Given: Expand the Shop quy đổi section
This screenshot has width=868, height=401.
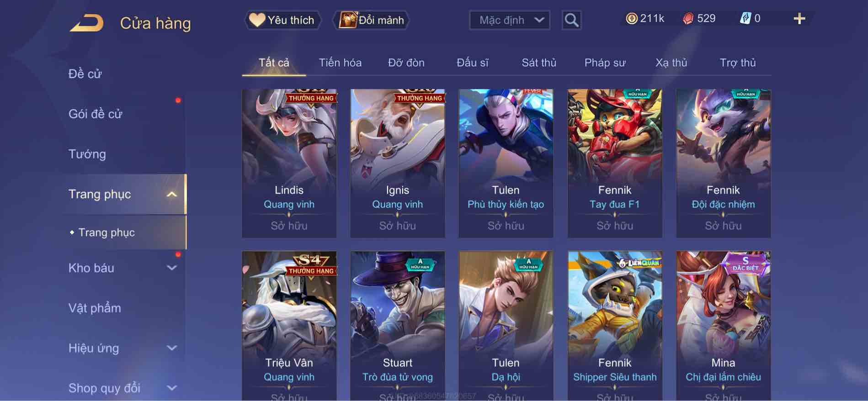Looking at the screenshot, I should (171, 388).
